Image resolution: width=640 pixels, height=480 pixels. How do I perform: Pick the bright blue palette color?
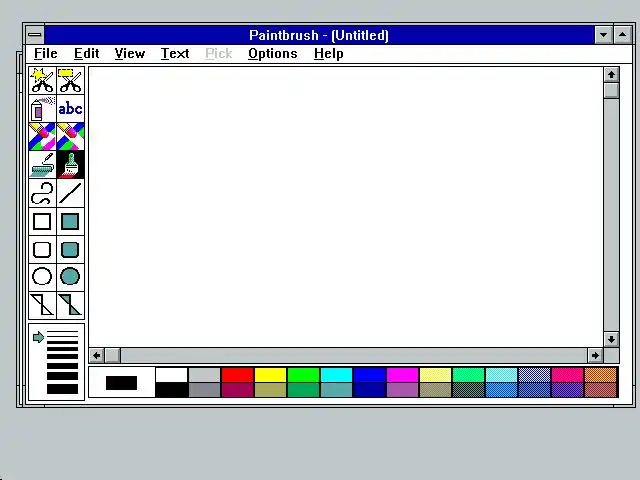(x=369, y=375)
